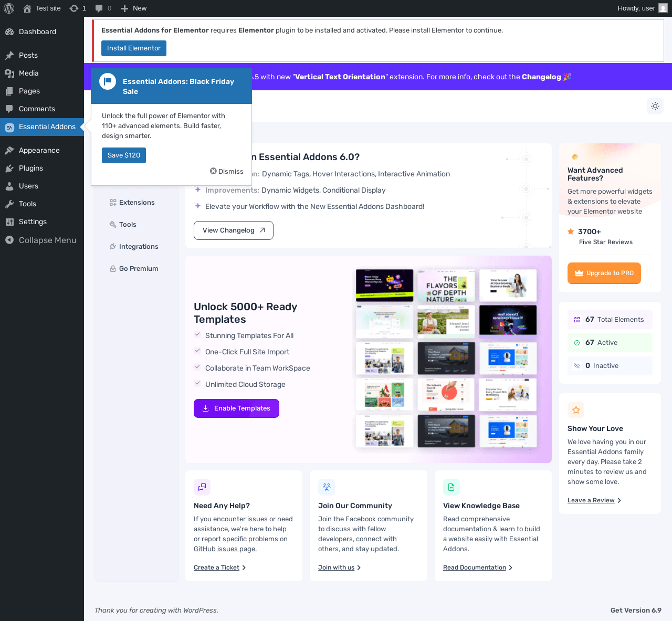The image size is (672, 621).
Task: Click Enable Templates button
Action: coord(236,408)
